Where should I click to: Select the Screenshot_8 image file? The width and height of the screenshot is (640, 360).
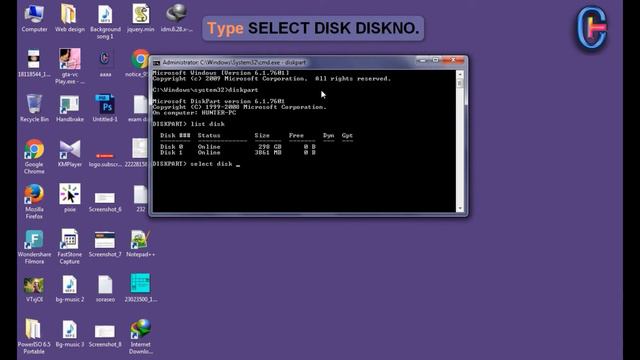(105, 336)
